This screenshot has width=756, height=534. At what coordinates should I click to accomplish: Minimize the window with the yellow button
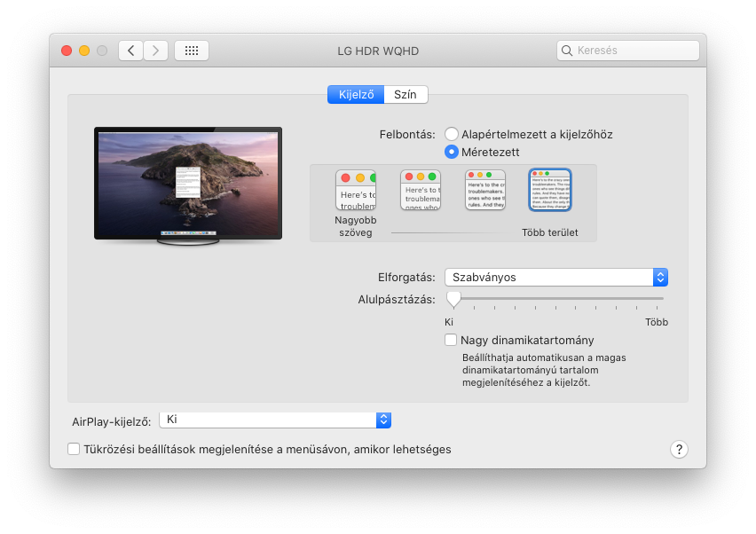tap(84, 51)
